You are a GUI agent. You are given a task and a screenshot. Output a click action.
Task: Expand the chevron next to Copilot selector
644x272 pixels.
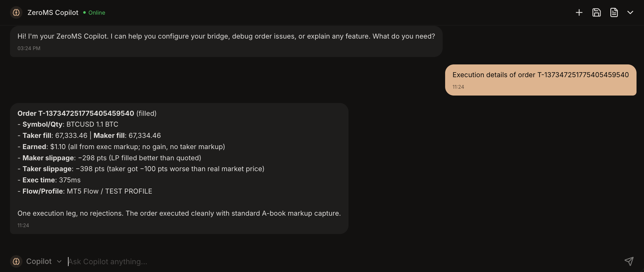(x=59, y=261)
